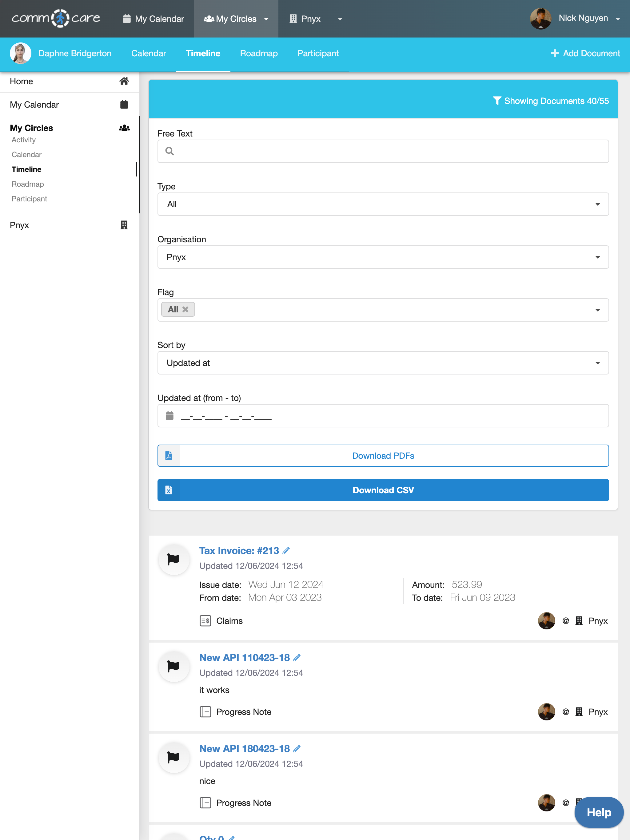Image resolution: width=630 pixels, height=840 pixels.
Task: Click the Free Text search field
Action: 383,151
